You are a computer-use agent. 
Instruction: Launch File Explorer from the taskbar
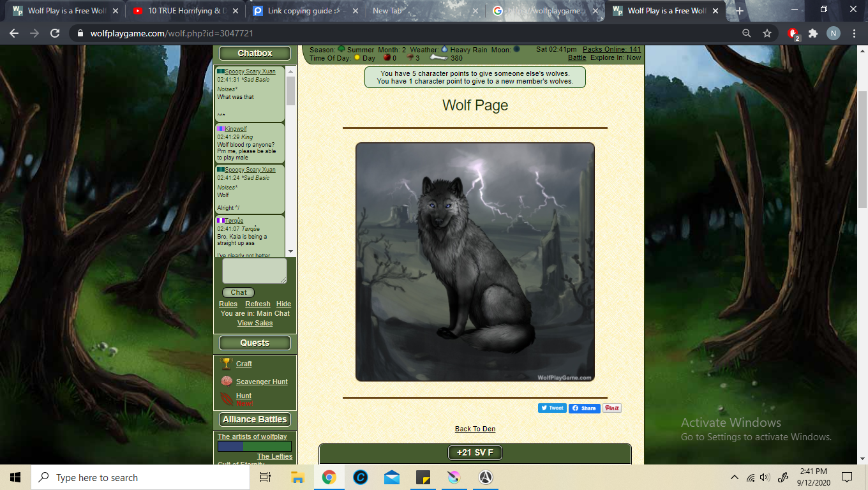(297, 477)
